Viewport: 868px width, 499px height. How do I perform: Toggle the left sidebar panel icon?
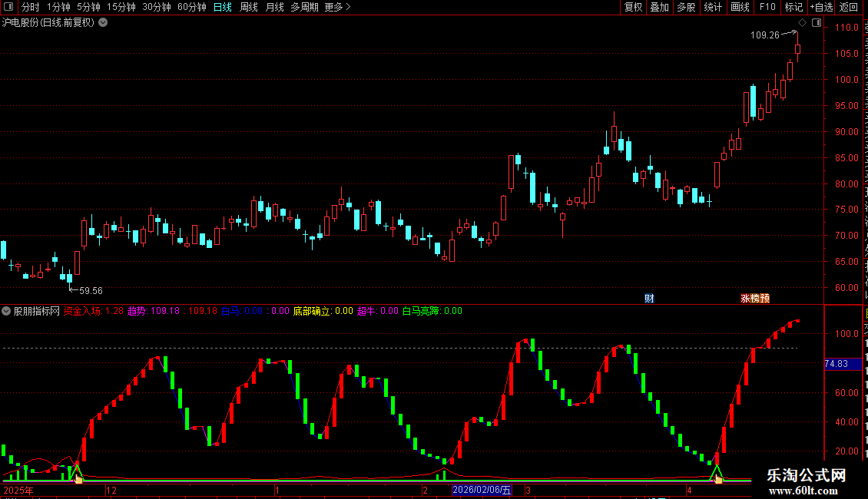pos(8,7)
